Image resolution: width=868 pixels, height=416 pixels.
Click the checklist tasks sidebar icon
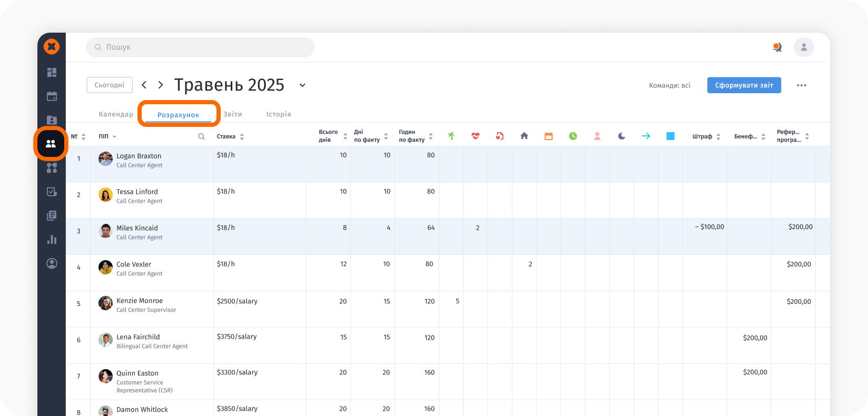pyautogui.click(x=52, y=192)
